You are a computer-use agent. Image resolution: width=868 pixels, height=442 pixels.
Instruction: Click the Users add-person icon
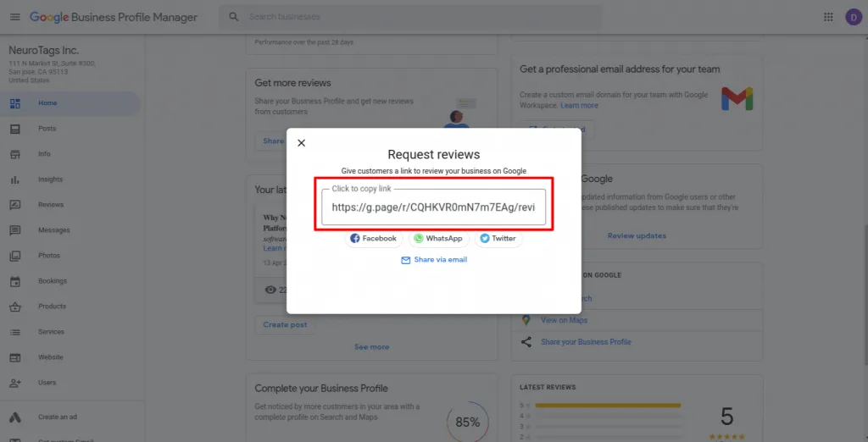pyautogui.click(x=15, y=384)
